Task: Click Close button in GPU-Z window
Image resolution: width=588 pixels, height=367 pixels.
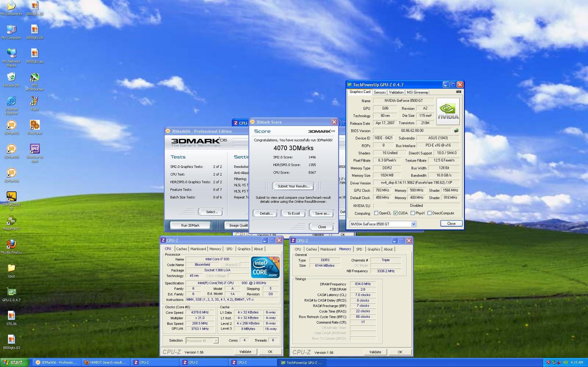Action: [x=451, y=224]
